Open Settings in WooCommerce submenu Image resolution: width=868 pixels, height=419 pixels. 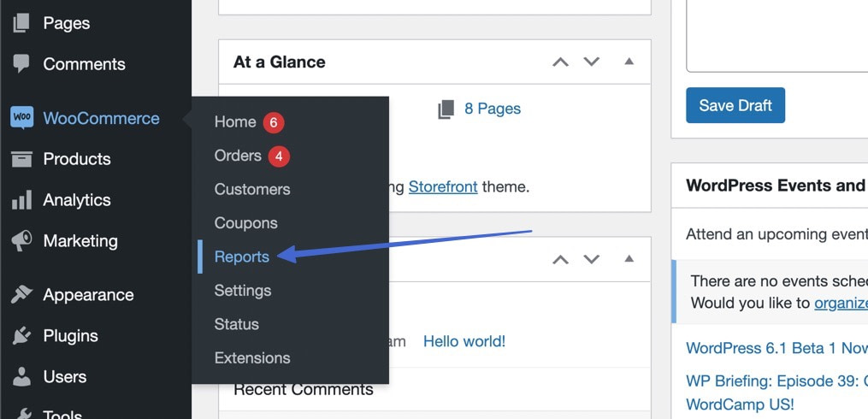[x=243, y=291]
